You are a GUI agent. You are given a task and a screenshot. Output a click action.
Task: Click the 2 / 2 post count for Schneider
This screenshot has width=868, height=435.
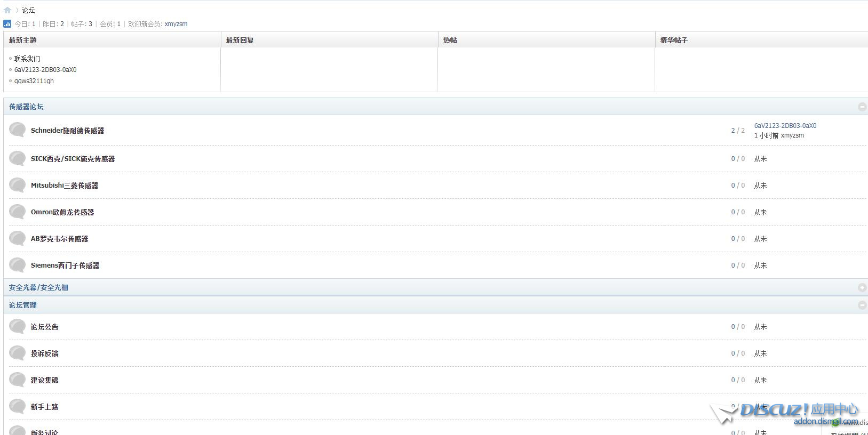click(x=738, y=131)
